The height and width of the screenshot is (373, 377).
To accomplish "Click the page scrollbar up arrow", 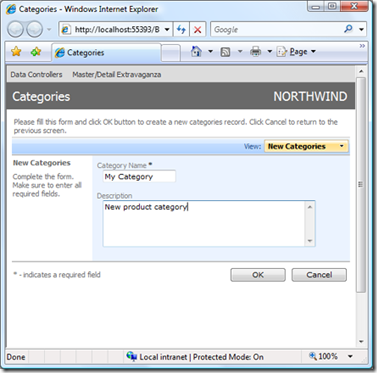I will tap(361, 71).
